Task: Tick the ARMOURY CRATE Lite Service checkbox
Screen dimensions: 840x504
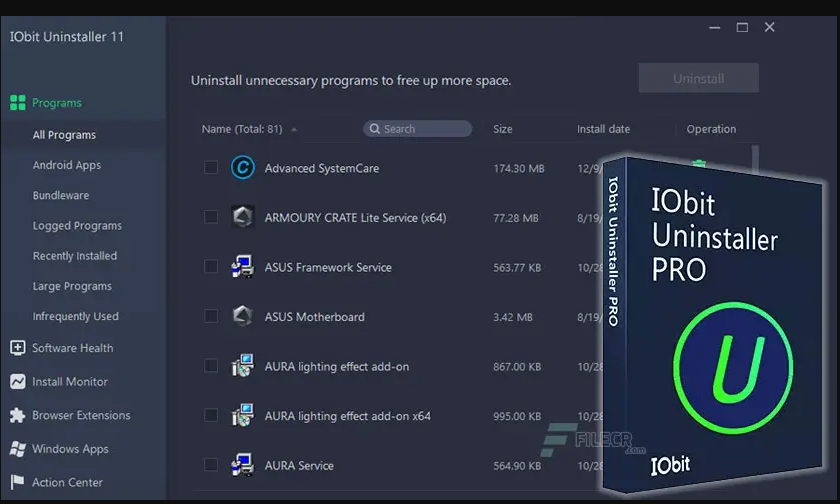Action: [211, 217]
